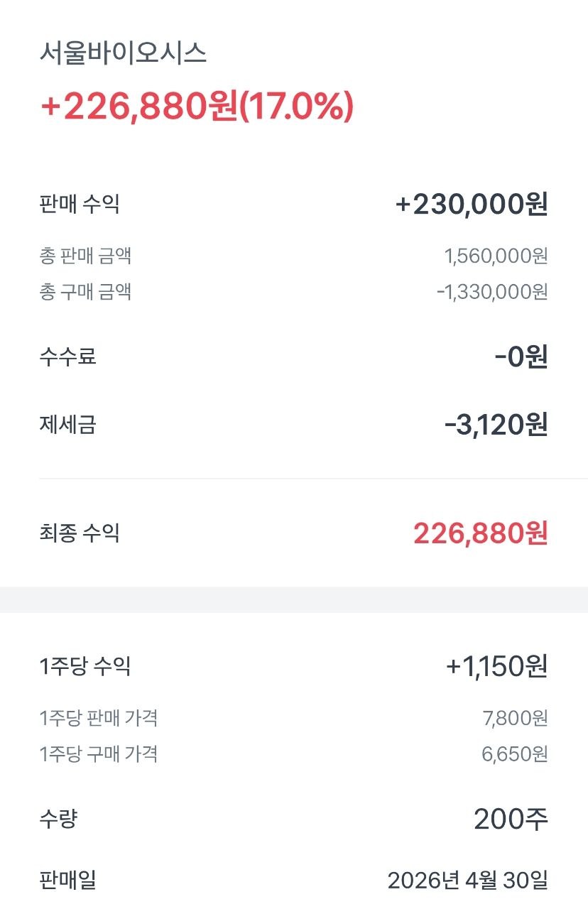Click the -0원 fee value

(x=521, y=356)
